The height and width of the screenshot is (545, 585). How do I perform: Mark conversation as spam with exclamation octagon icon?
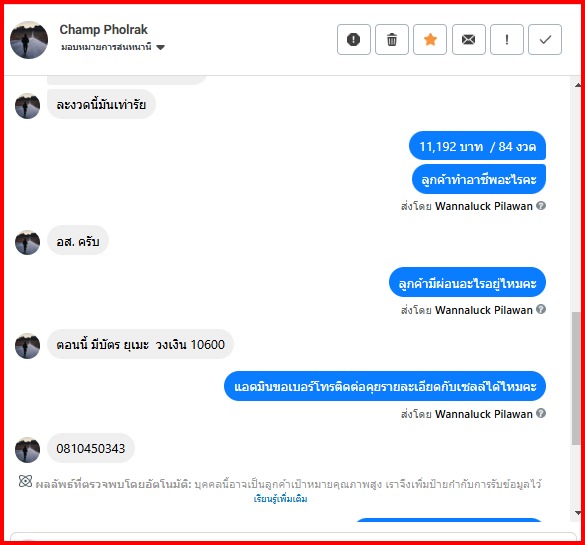353,40
